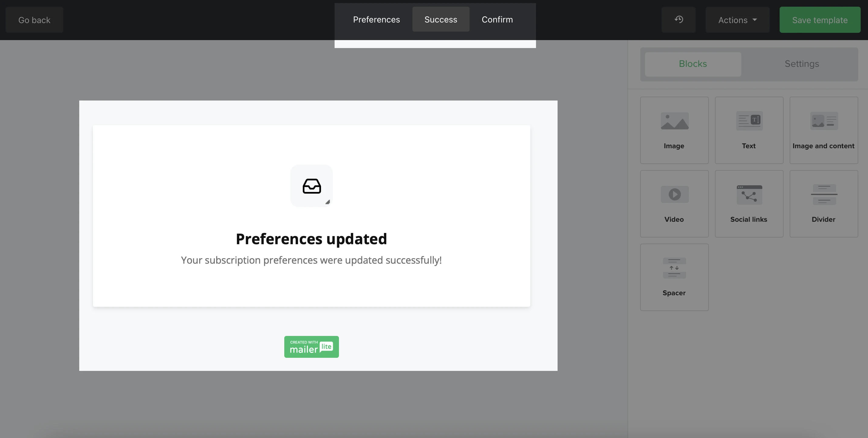Switch to the Confirm tab

(x=497, y=19)
